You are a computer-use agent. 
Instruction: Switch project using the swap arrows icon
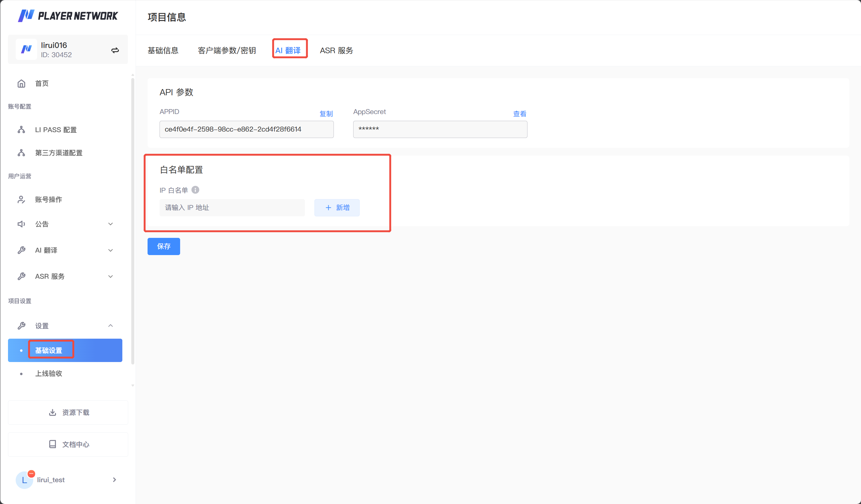(x=115, y=50)
